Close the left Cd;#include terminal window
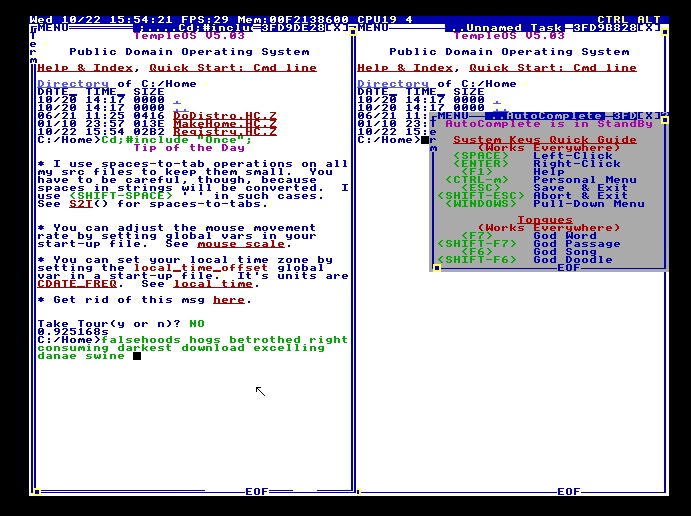This screenshot has width=691, height=516. tap(337, 28)
